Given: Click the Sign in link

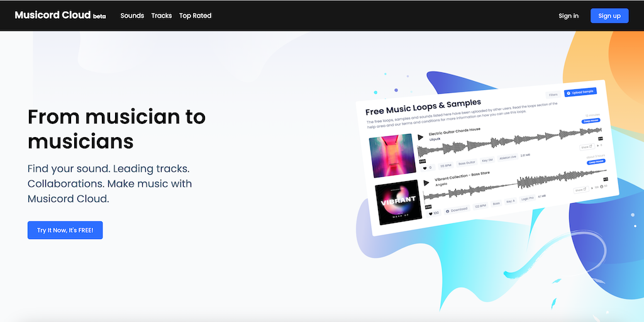Looking at the screenshot, I should click(x=569, y=16).
